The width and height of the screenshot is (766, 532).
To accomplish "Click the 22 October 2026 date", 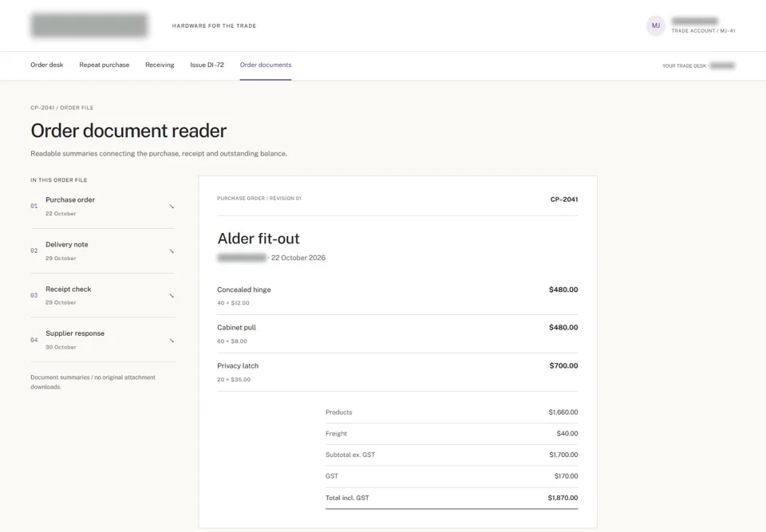I will [298, 258].
